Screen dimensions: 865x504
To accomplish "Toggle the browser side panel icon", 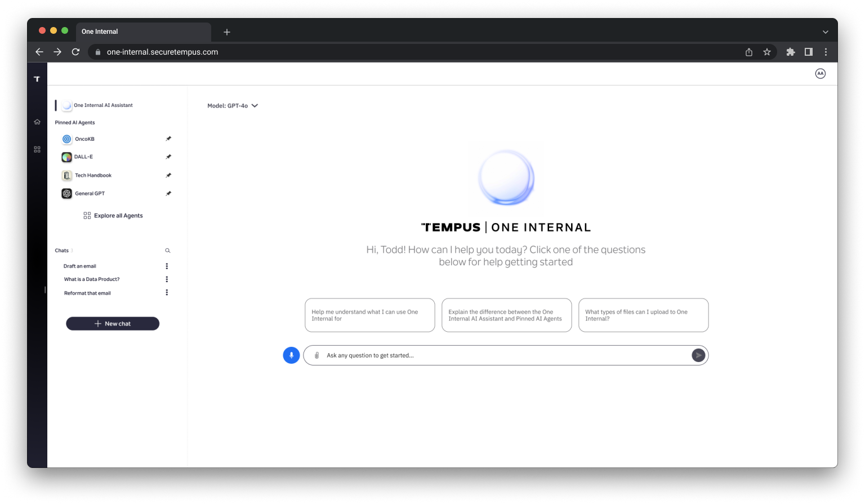I will 809,52.
